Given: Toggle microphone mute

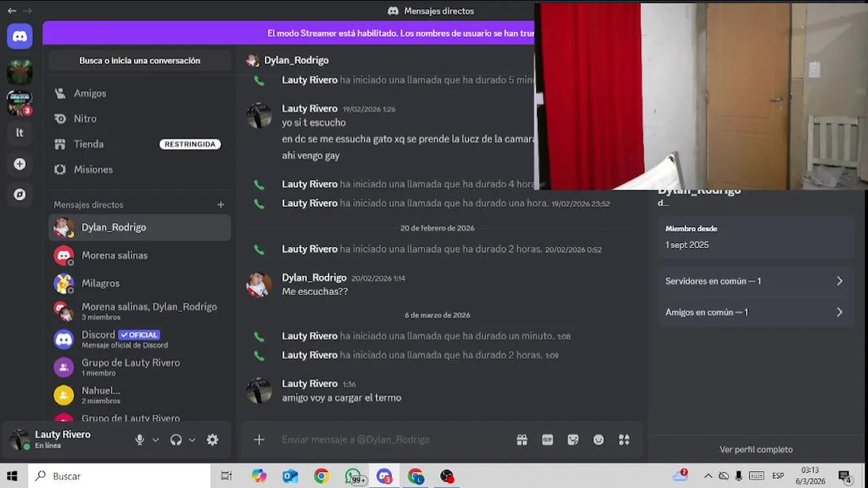Looking at the screenshot, I should (140, 440).
